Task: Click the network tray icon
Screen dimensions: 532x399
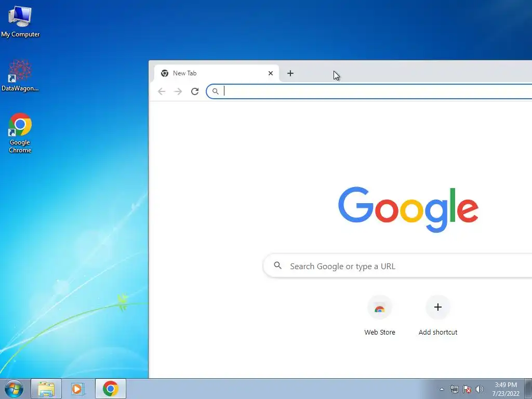Action: tap(454, 389)
